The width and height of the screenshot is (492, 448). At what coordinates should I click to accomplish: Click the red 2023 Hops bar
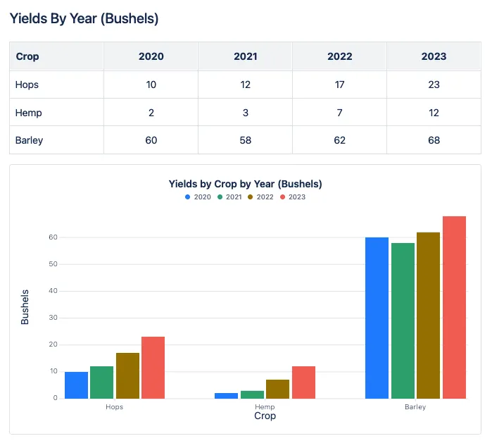point(153,368)
